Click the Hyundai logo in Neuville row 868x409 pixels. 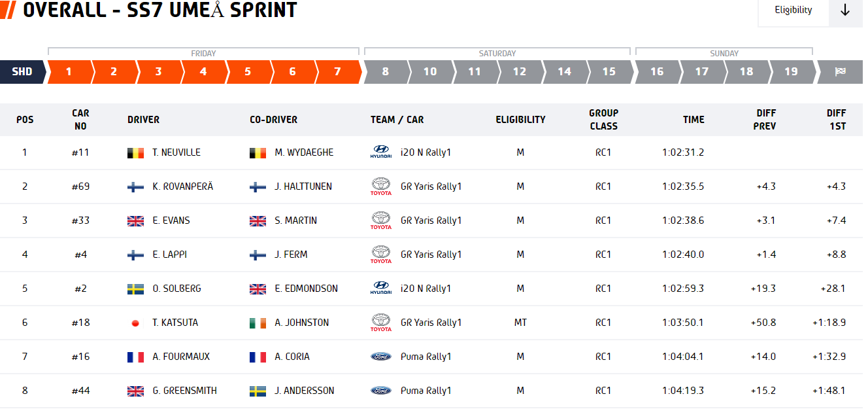(x=380, y=152)
